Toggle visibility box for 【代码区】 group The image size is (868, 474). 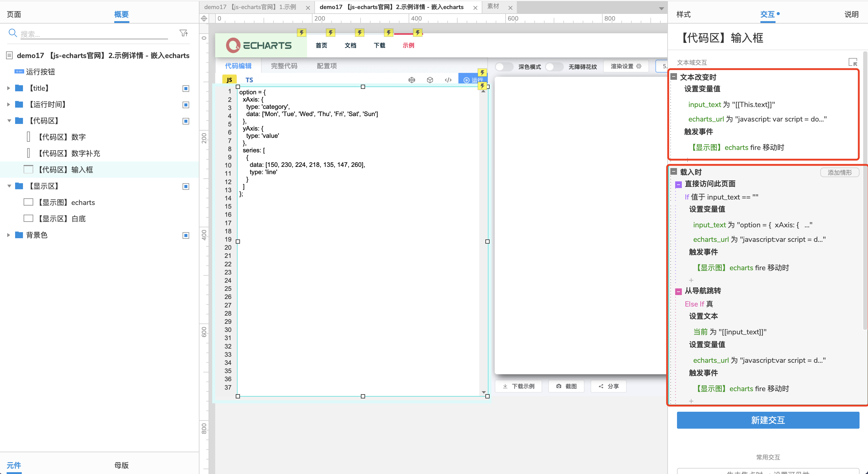pos(186,121)
